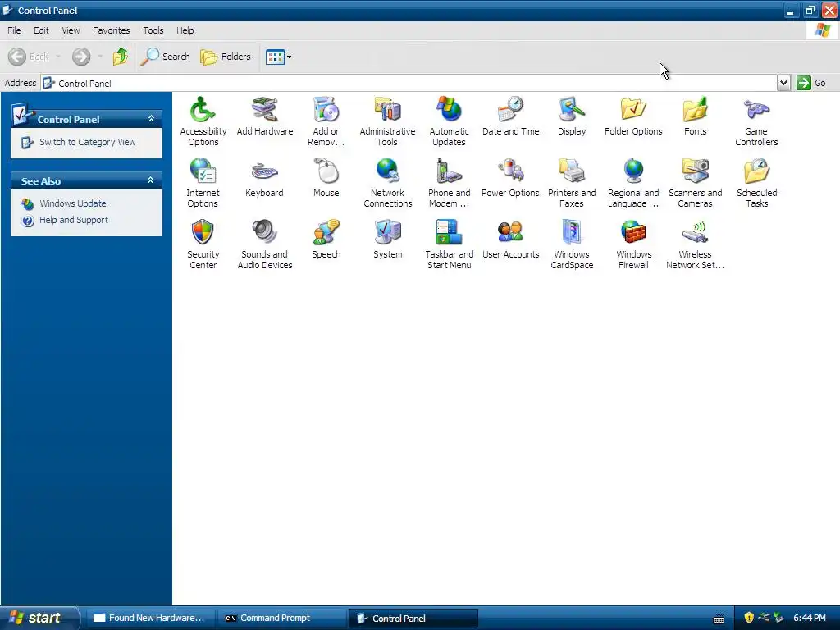The height and width of the screenshot is (630, 840).
Task: Collapse the See Also sidebar section
Action: tap(151, 180)
